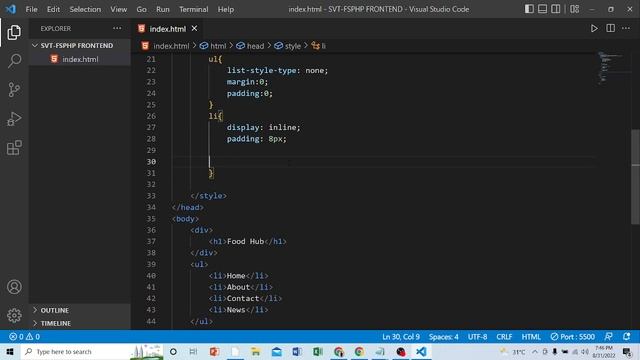Run the file with the play button
Viewport: 640px width, 360px height.
click(x=594, y=29)
